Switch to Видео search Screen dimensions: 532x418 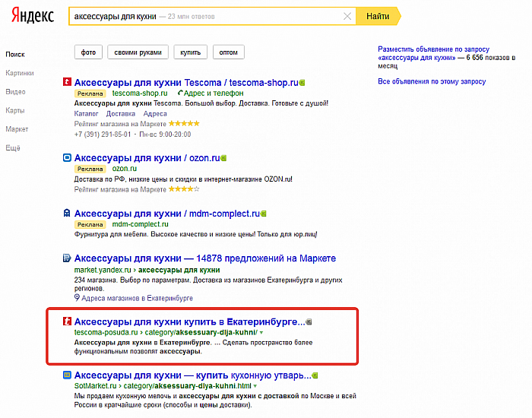coord(15,92)
